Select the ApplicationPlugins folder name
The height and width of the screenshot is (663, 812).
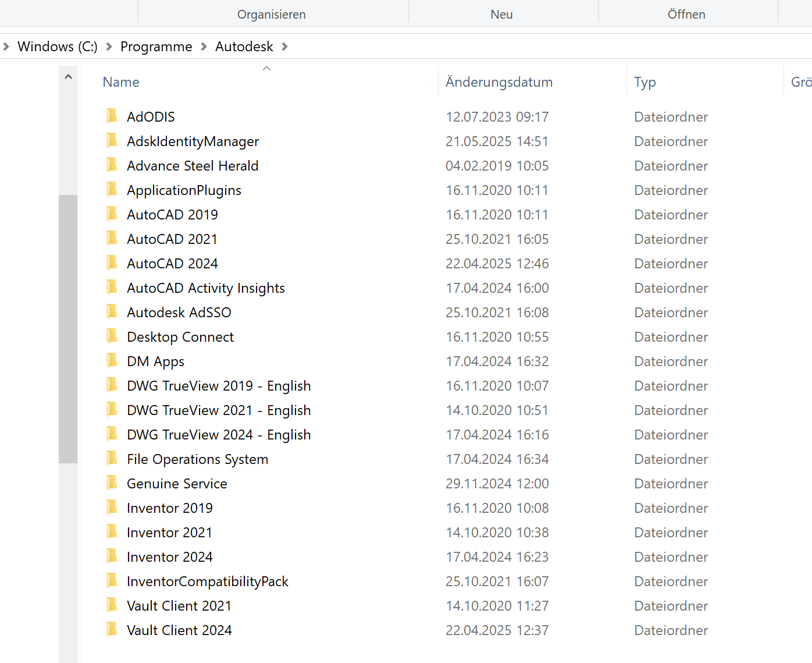pyautogui.click(x=184, y=190)
